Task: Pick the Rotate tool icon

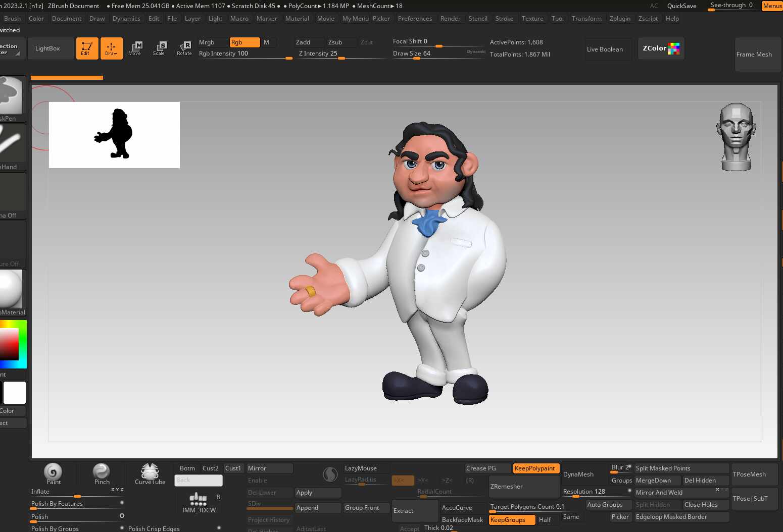Action: pos(184,48)
